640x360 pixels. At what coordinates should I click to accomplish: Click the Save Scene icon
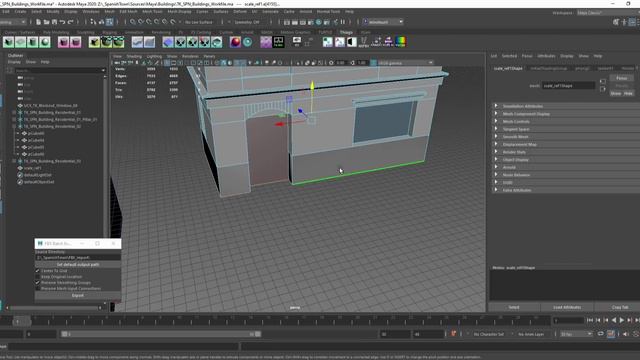(x=54, y=22)
